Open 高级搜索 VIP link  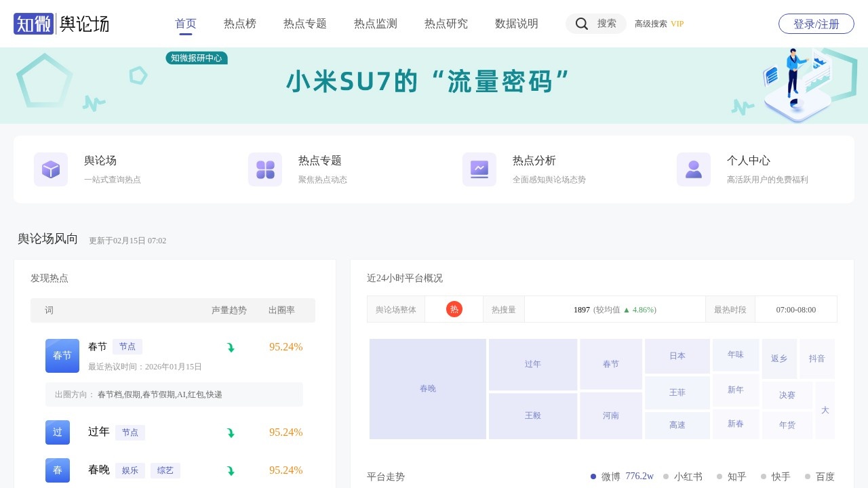click(x=658, y=24)
